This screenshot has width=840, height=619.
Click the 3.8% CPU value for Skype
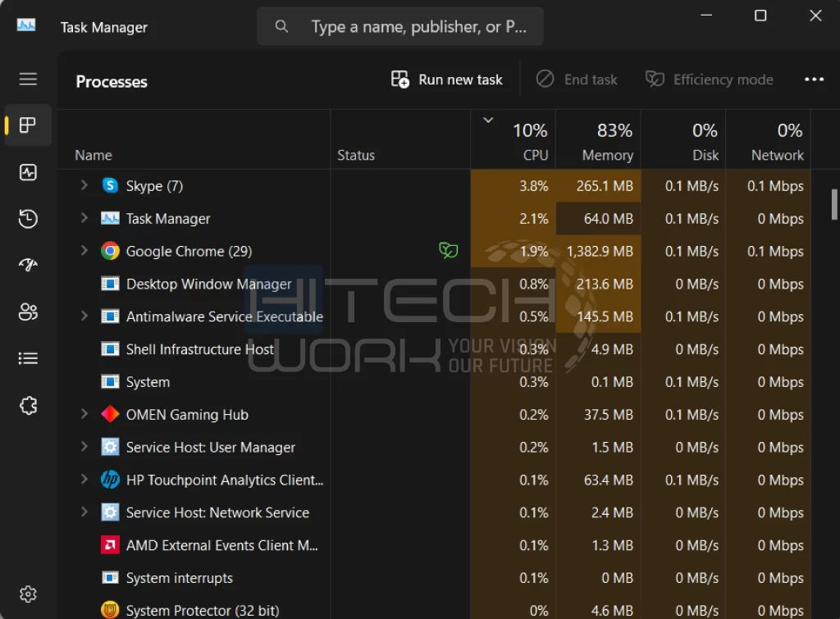coord(533,186)
